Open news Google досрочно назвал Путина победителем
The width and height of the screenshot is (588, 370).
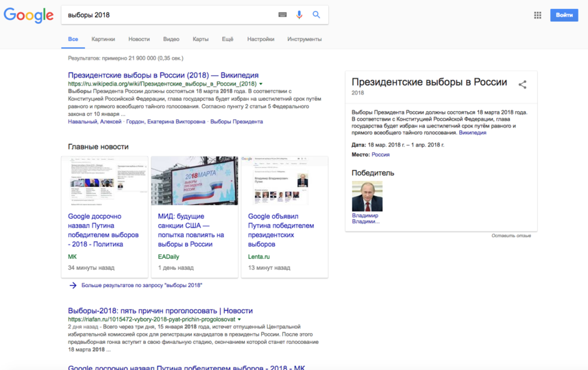[103, 230]
